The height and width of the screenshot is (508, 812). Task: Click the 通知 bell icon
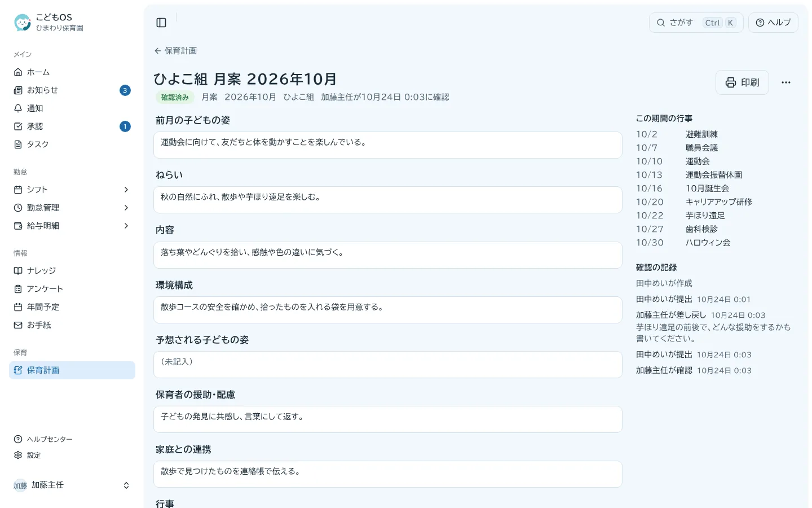point(18,108)
